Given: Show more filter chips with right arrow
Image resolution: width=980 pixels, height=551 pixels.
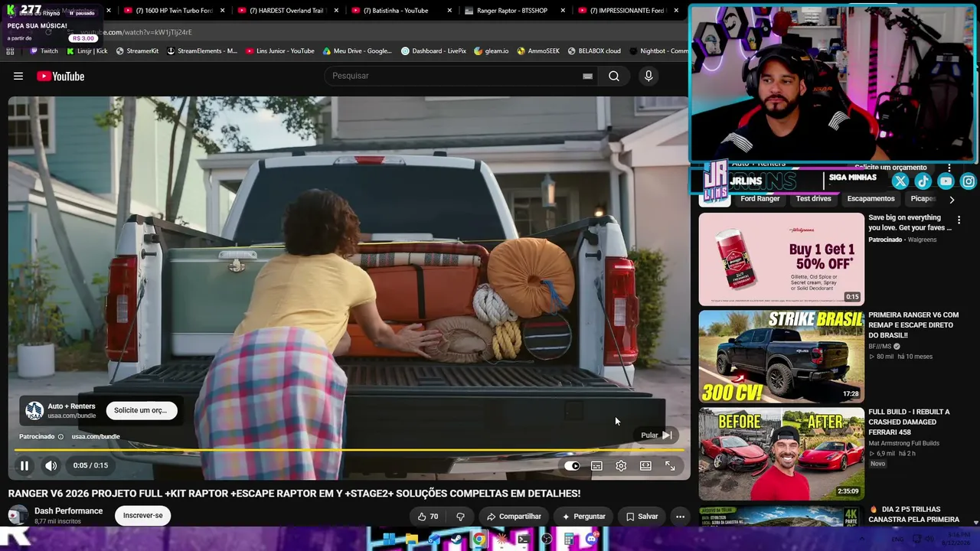Looking at the screenshot, I should 952,200.
